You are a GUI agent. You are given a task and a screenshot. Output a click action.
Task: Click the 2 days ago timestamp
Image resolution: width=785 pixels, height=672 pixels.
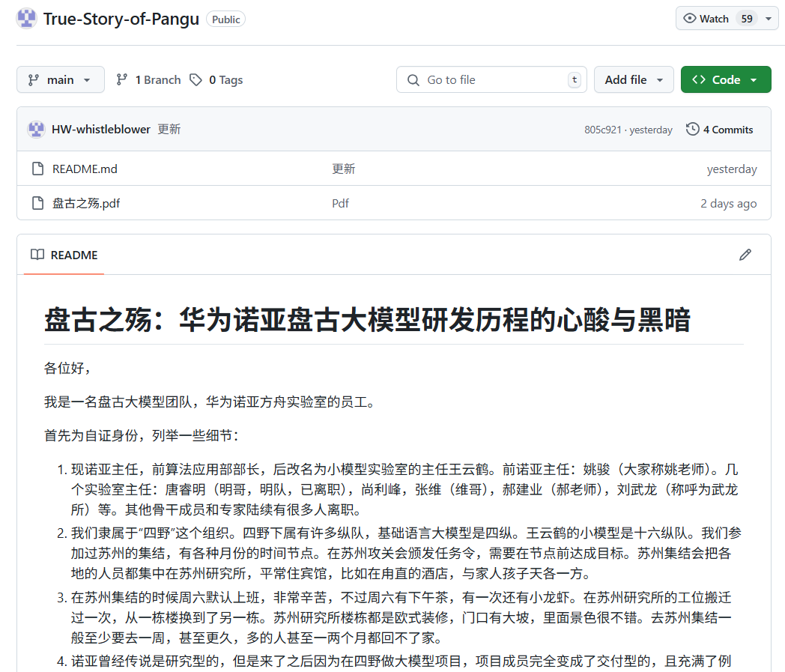pyautogui.click(x=728, y=204)
